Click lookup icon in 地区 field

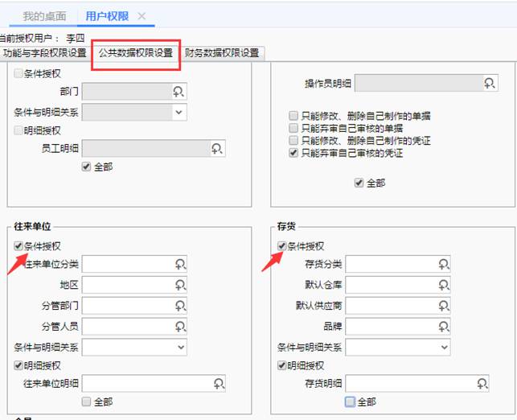179,285
